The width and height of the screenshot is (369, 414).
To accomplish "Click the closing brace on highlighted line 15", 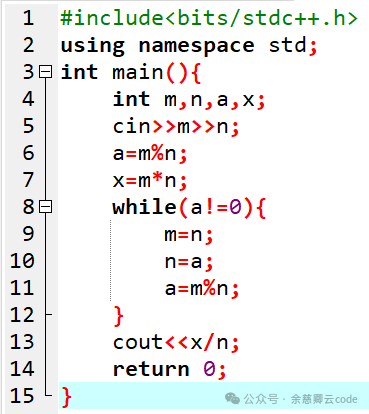I will tap(67, 397).
